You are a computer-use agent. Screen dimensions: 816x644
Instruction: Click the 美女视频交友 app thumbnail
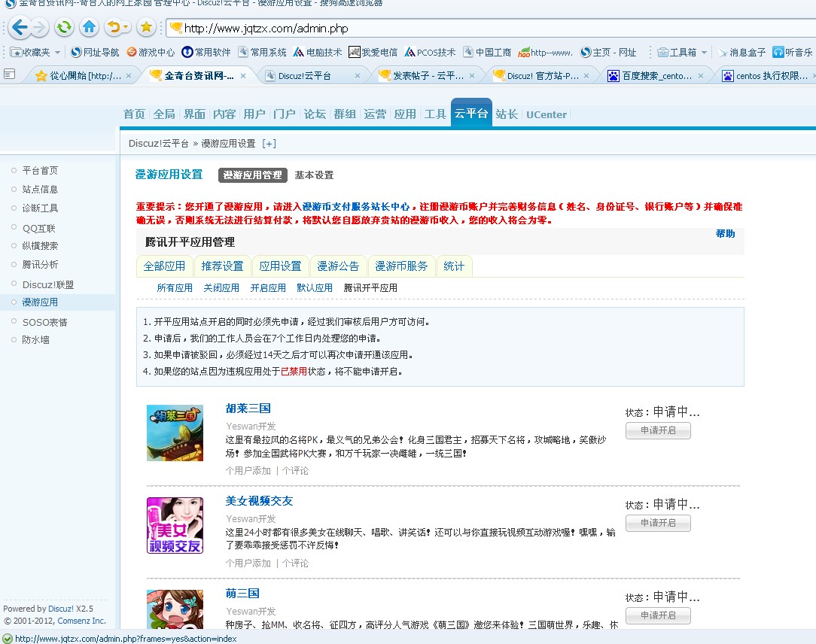[175, 525]
